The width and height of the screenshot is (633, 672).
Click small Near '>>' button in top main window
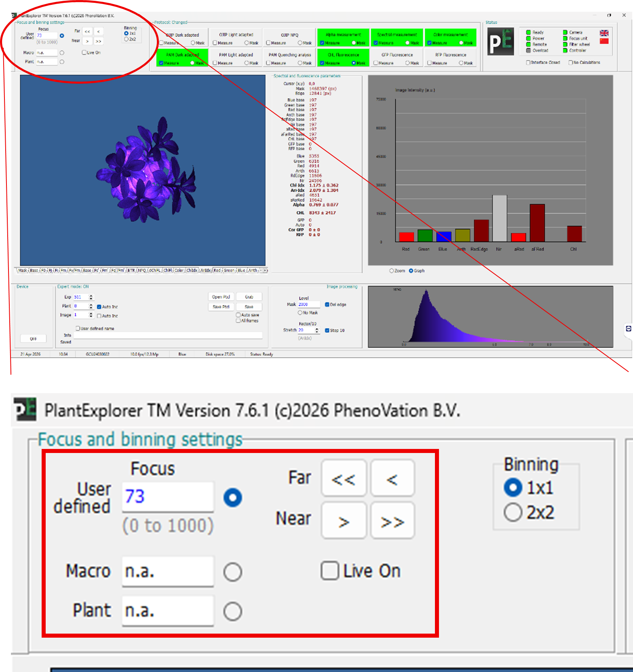point(98,41)
